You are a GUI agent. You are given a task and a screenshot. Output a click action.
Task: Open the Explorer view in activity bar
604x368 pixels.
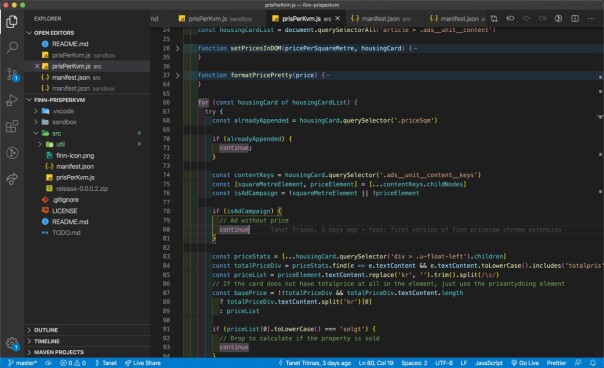click(x=12, y=22)
